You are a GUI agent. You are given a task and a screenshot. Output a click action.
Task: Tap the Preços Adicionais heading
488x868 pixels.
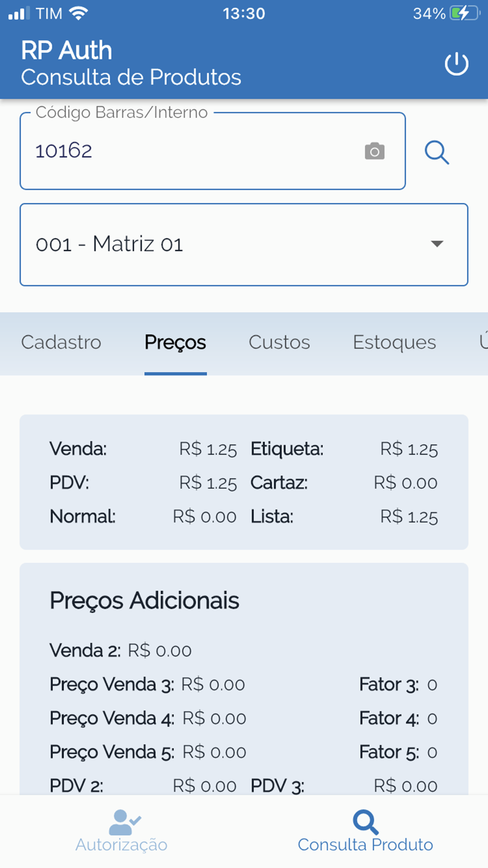point(144,600)
